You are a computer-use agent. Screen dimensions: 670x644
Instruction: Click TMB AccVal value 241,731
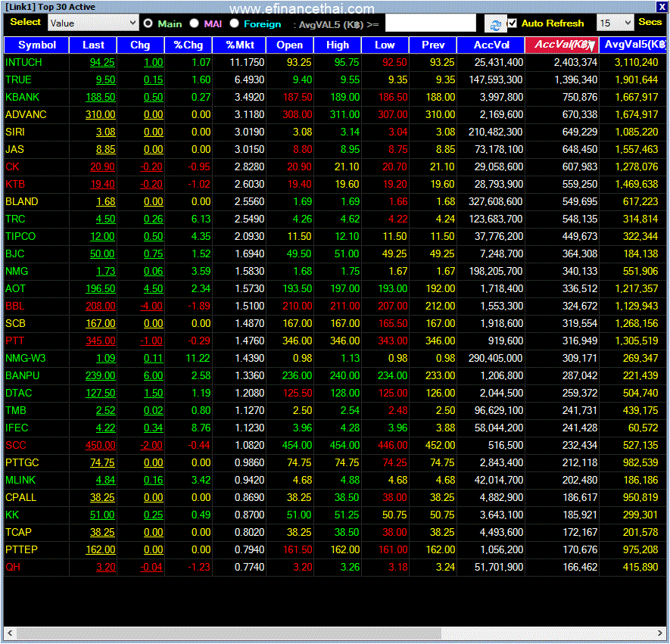click(579, 411)
